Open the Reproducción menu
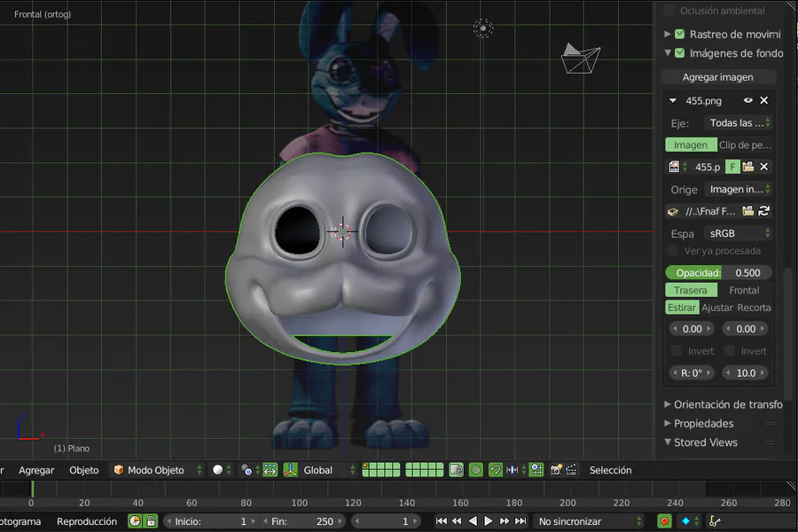The width and height of the screenshot is (798, 532). click(x=87, y=521)
